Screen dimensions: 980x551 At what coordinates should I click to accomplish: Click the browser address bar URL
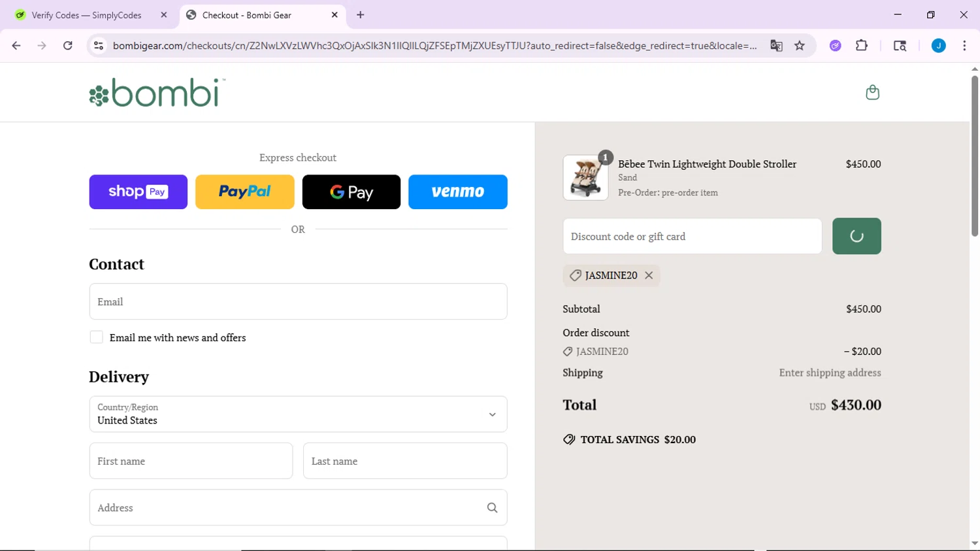434,46
